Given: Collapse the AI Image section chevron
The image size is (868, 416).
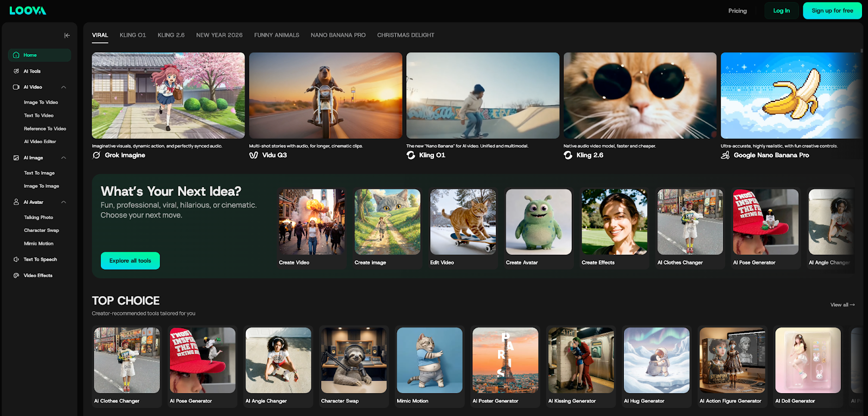Looking at the screenshot, I should tap(63, 158).
